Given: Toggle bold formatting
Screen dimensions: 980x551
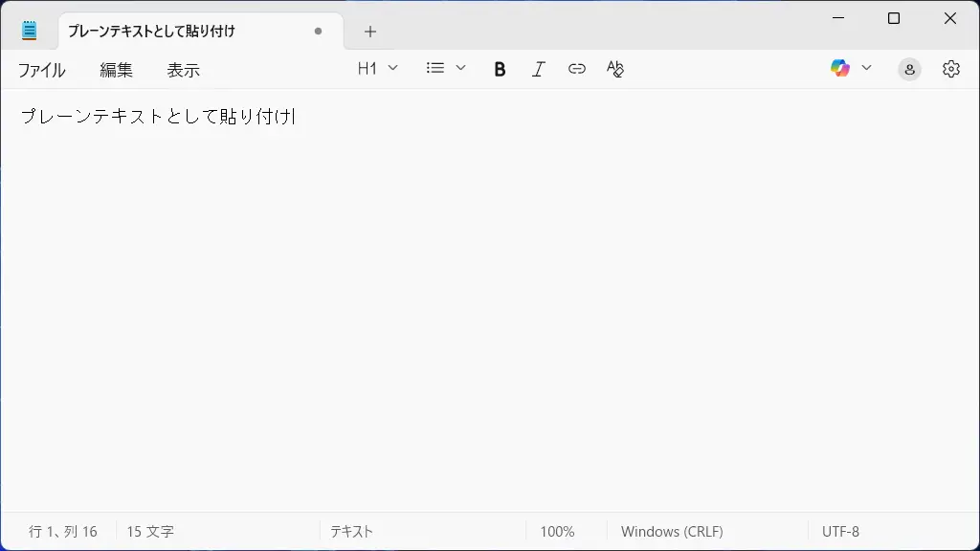Looking at the screenshot, I should pos(500,69).
